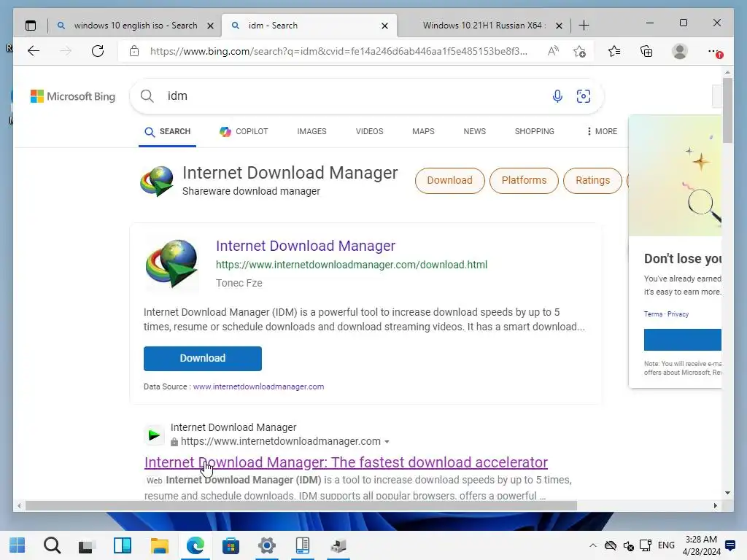Screen dimensions: 747x560
Task: Open File Explorer from taskbar
Action: (160, 545)
